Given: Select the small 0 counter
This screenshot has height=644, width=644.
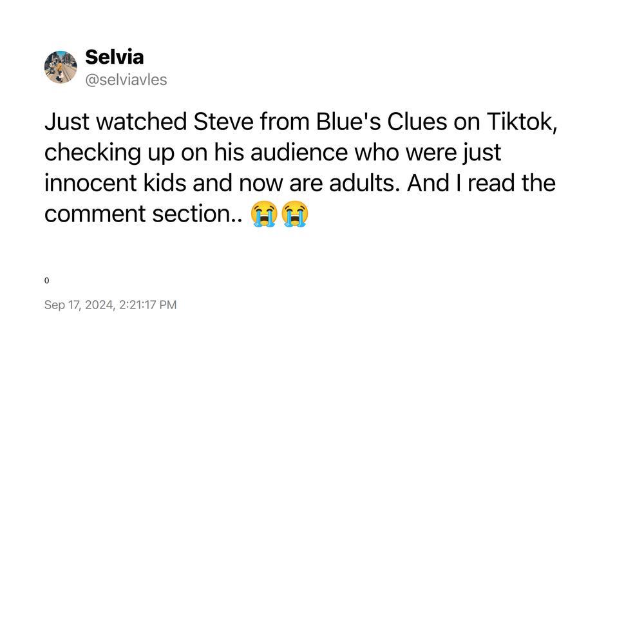Looking at the screenshot, I should 46,281.
